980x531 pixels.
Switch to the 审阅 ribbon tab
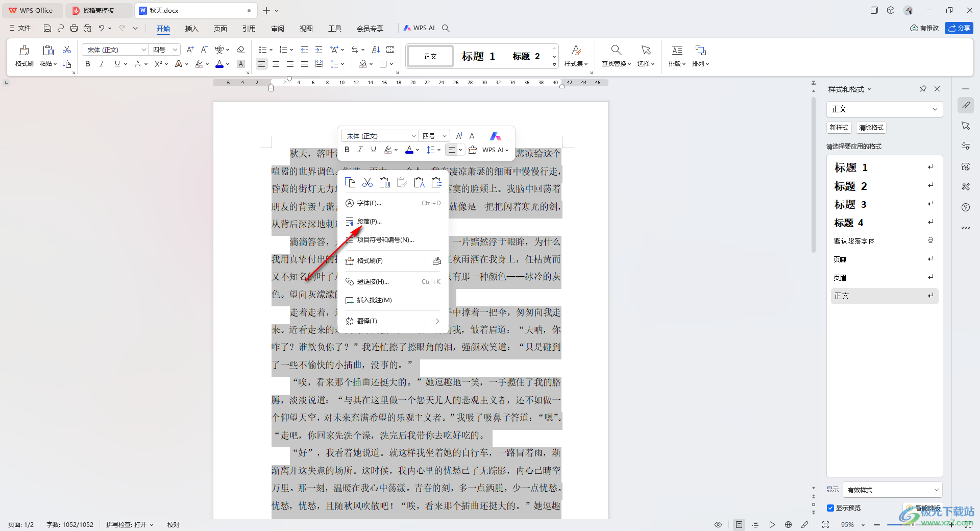coord(278,28)
